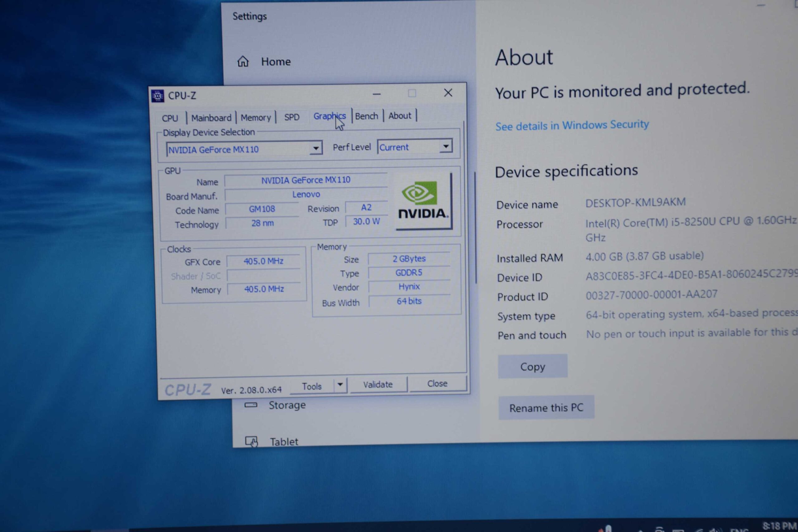Image resolution: width=798 pixels, height=532 pixels.
Task: Click the TDP value 30.0 W
Action: point(367,222)
